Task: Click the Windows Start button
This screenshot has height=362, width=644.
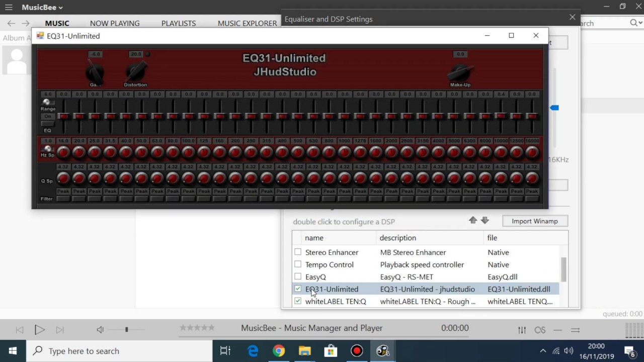Action: 13,351
